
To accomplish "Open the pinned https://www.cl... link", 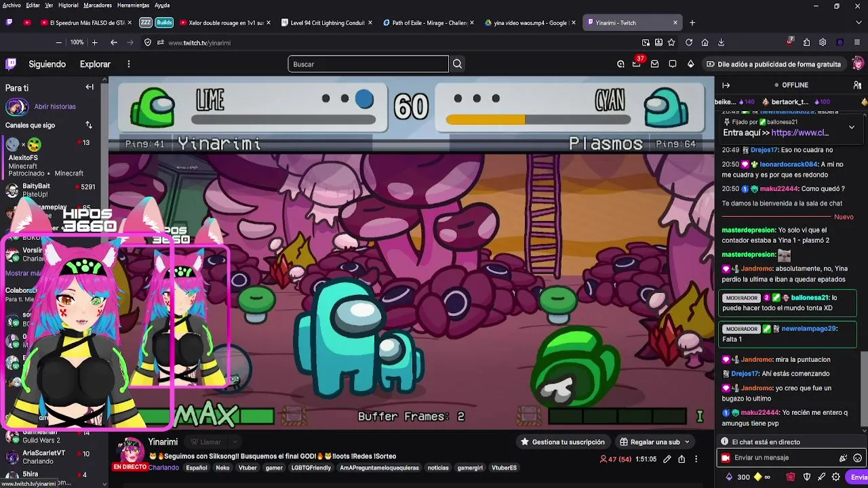I will [800, 133].
